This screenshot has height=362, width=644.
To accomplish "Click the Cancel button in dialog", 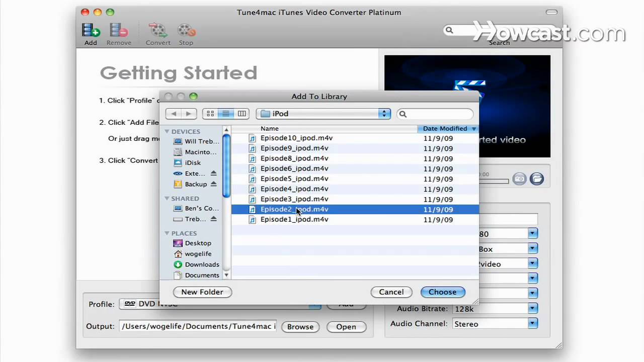I will pyautogui.click(x=391, y=292).
